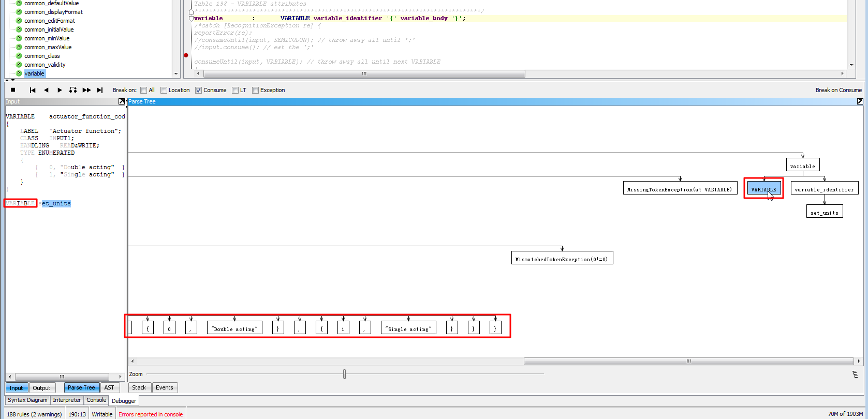Click the icon beside common_class
868x419 pixels.
tap(19, 56)
